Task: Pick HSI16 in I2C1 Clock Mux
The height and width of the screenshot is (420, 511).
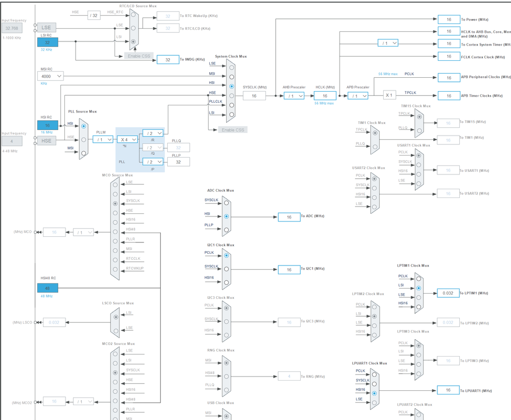Action: 226,282
